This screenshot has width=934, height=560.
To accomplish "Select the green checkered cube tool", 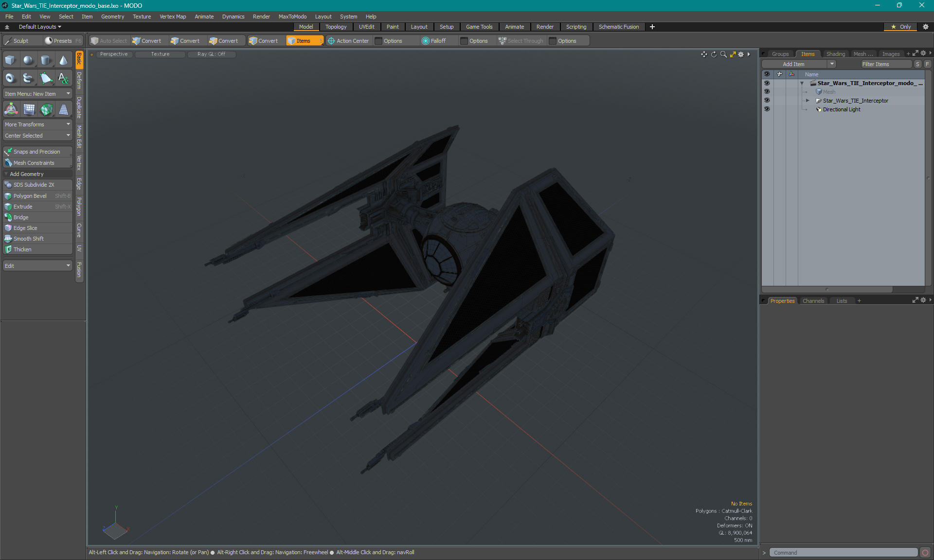I will point(46,109).
